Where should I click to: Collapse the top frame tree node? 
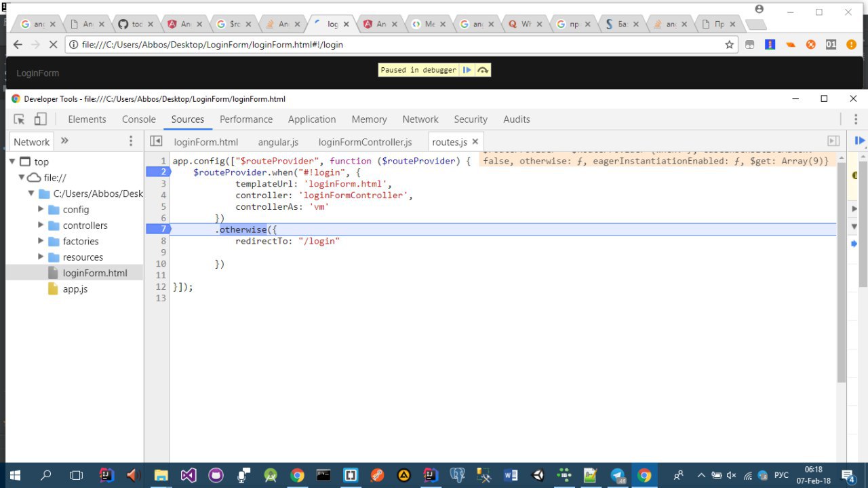[12, 162]
